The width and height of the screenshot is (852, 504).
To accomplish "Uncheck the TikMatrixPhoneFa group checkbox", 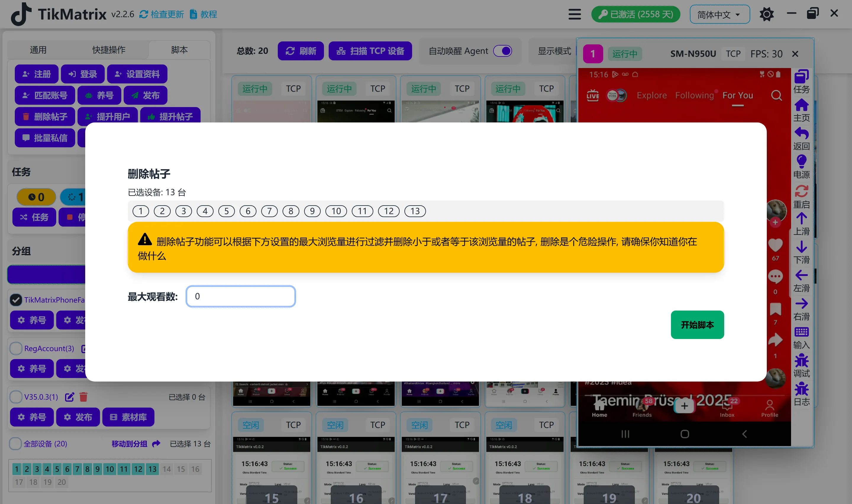I will click(16, 300).
